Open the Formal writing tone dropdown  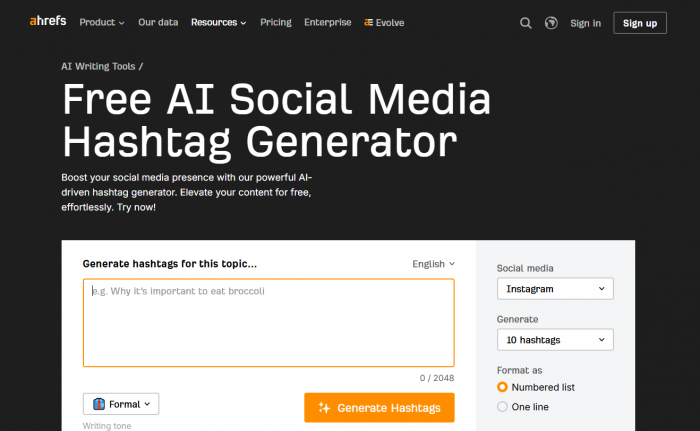click(x=121, y=404)
